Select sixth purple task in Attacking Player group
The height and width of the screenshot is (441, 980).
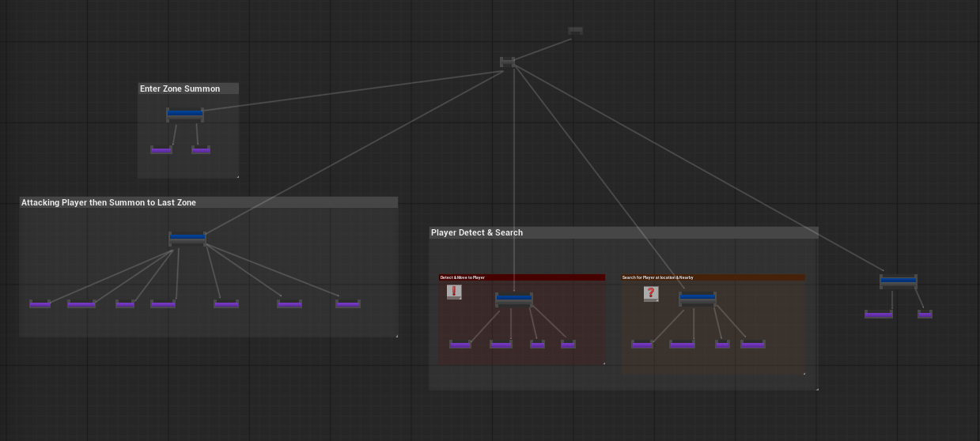point(289,303)
